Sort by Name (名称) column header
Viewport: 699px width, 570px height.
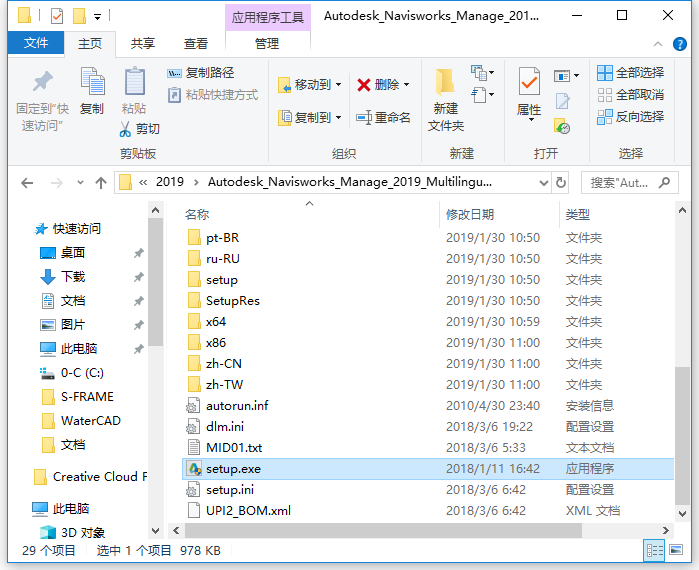pyautogui.click(x=197, y=215)
